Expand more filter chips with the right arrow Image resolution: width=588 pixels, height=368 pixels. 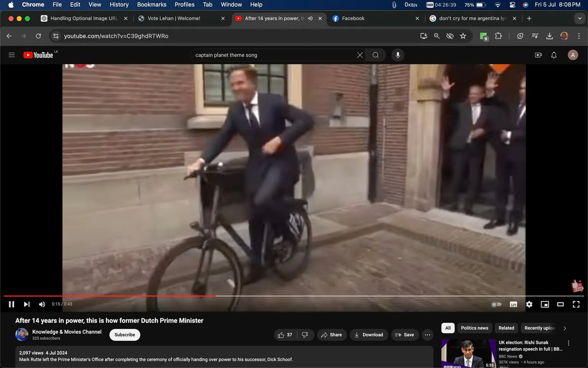565,328
